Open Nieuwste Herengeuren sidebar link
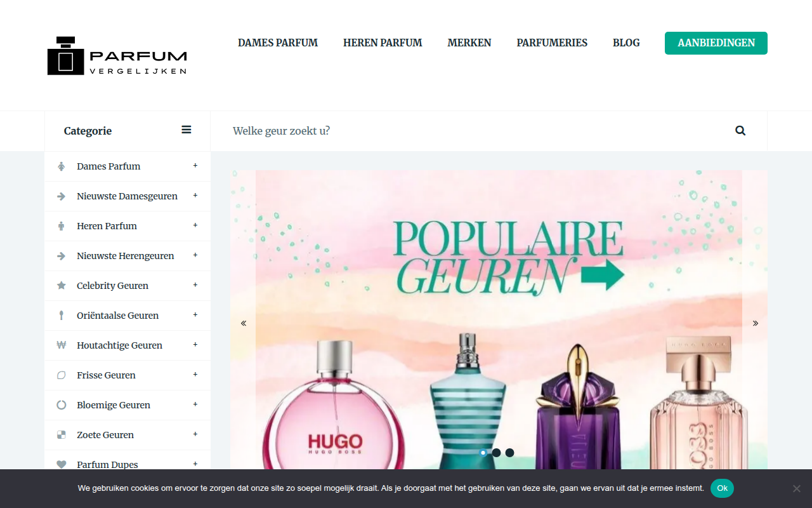 126,256
